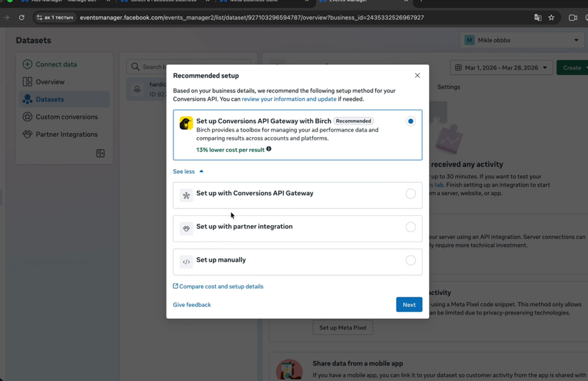588x381 pixels.
Task: Choose the Set up with partner integration radio
Action: click(x=411, y=227)
